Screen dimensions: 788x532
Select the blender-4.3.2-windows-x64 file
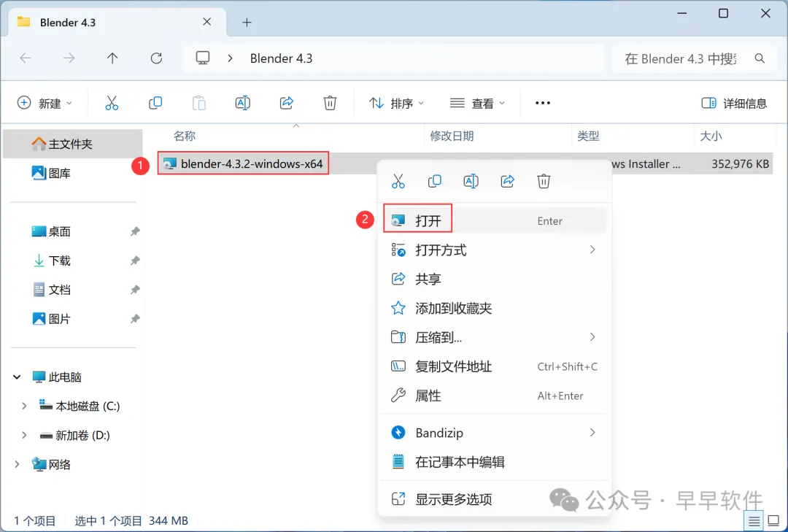[x=243, y=163]
